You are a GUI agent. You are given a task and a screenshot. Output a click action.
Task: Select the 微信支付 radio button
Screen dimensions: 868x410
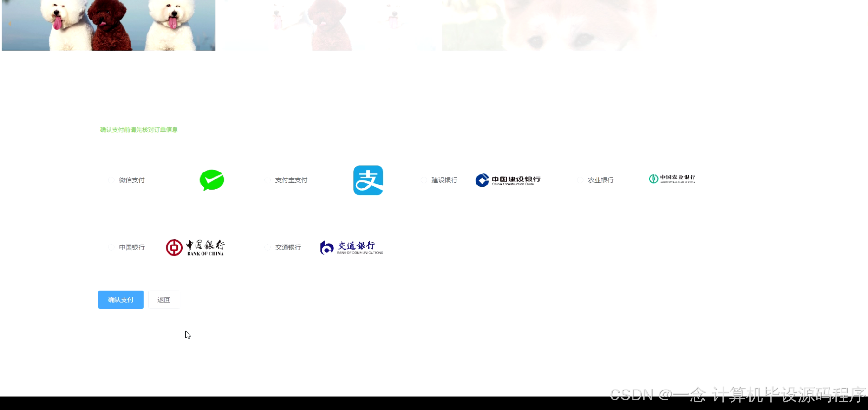click(111, 180)
